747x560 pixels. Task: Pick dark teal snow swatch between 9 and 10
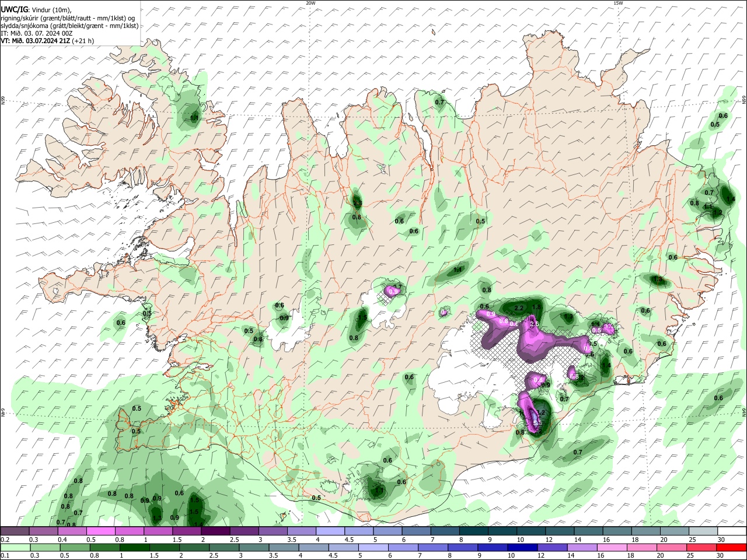tap(502, 531)
